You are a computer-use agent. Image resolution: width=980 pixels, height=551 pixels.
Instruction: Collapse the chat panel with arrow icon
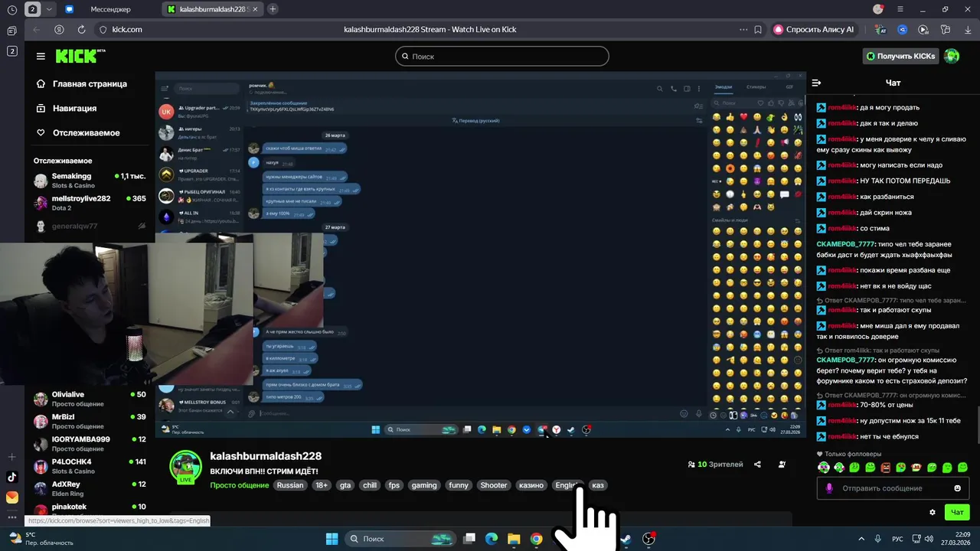pos(816,83)
